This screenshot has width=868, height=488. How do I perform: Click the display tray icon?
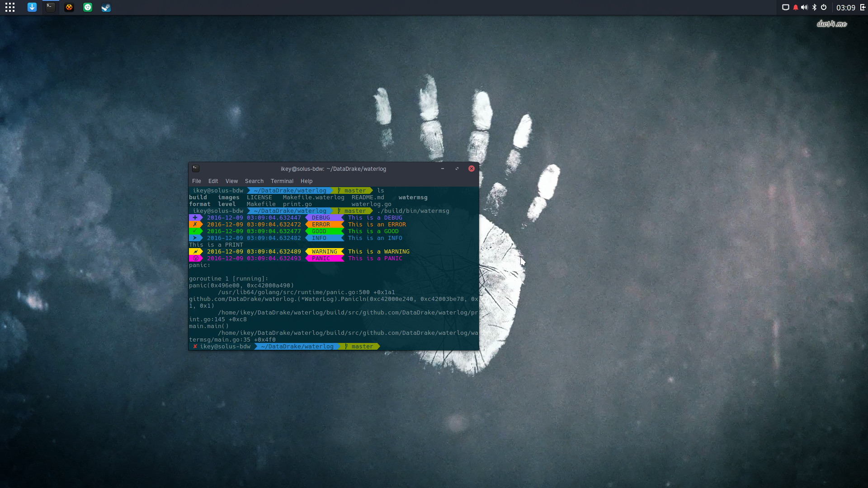click(x=786, y=7)
